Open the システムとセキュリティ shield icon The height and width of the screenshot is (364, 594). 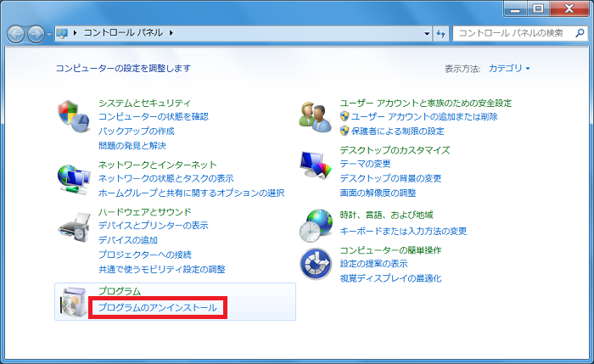click(74, 116)
